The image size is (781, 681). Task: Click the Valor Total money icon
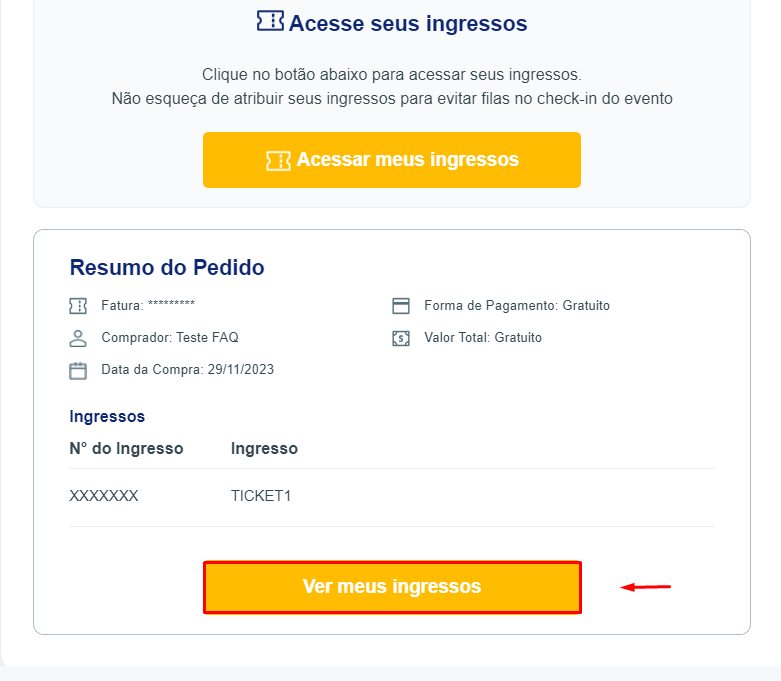click(401, 338)
